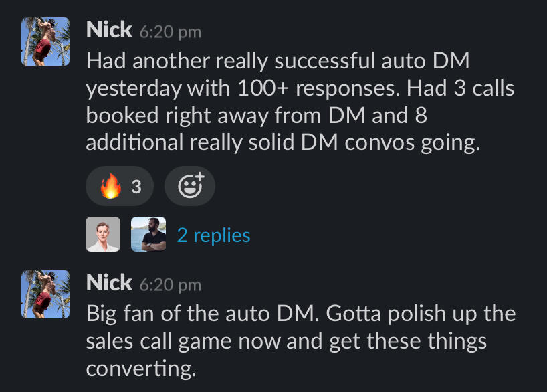Click the line "Big fan of the auto DM. Gotta polish up the"
The image size is (547, 392).
300,314
